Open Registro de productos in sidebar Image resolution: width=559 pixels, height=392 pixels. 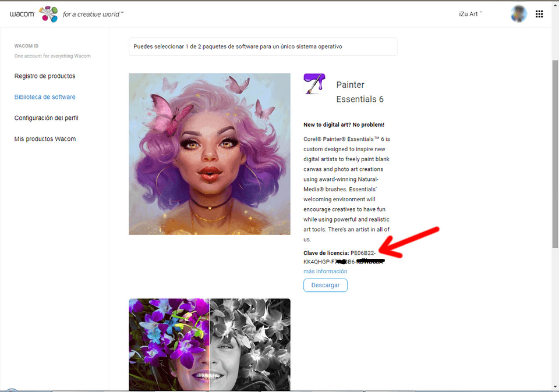[45, 76]
